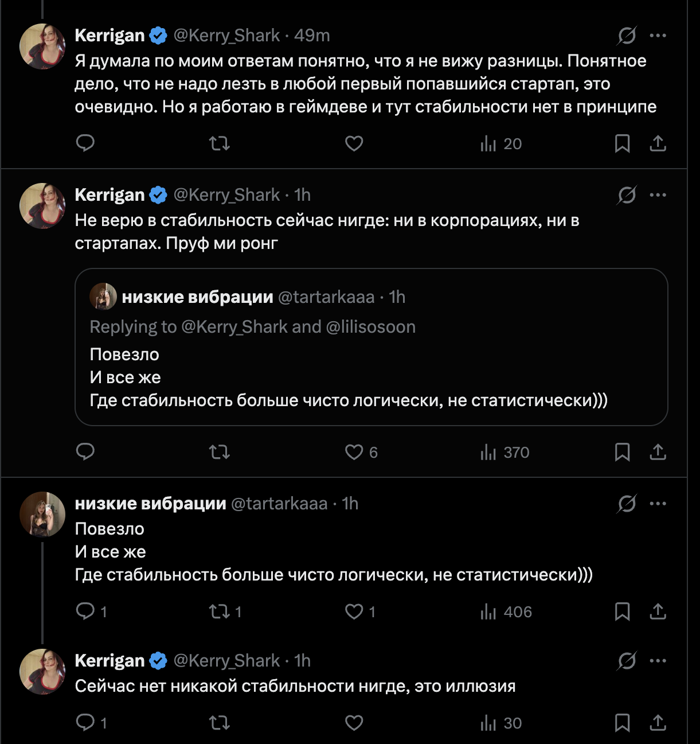View analytics showing 370 views
This screenshot has width=700, height=744.
505,453
